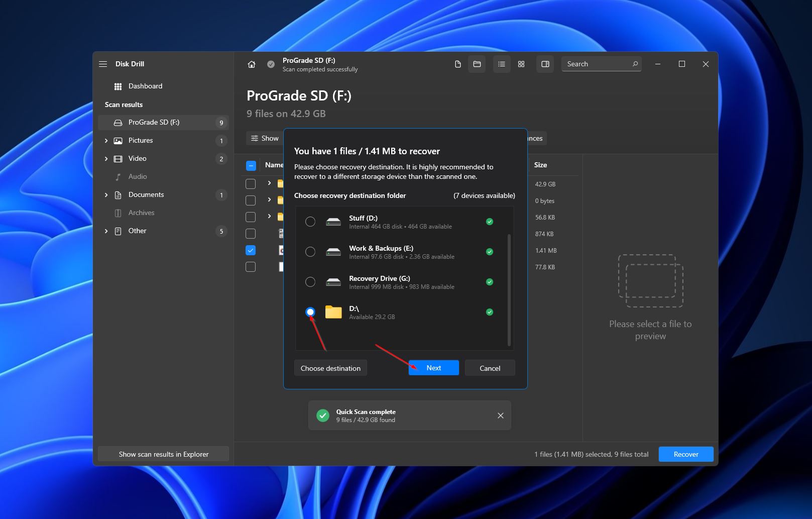
Task: Click the Dashboard grid icon
Action: pyautogui.click(x=118, y=86)
